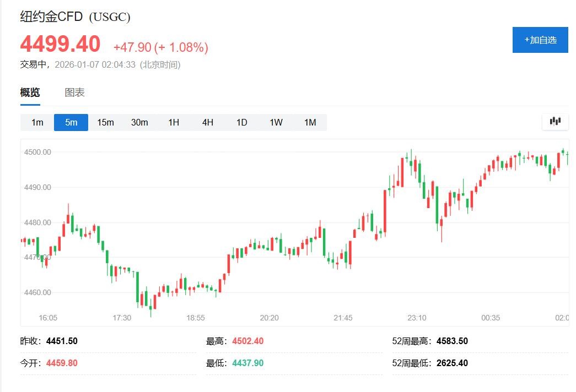Click the 纽约金CFD (USGC) title
576x392 pixels.
[76, 17]
